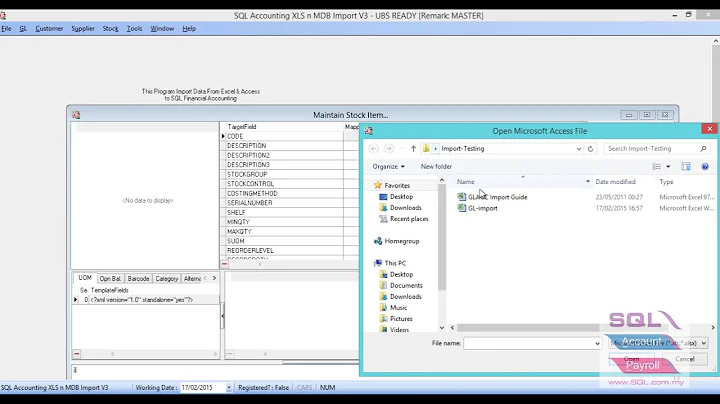Go forward in the file dialog
The height and width of the screenshot is (404, 720).
[388, 149]
